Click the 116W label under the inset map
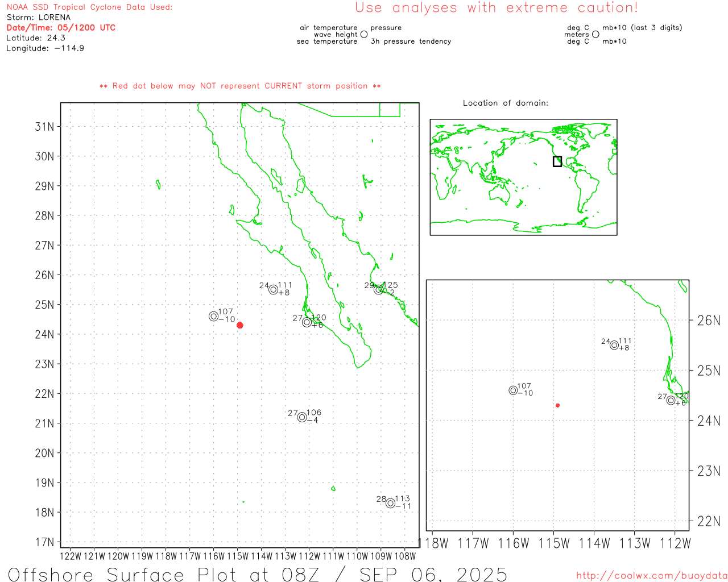This screenshot has width=728, height=582. [x=514, y=543]
